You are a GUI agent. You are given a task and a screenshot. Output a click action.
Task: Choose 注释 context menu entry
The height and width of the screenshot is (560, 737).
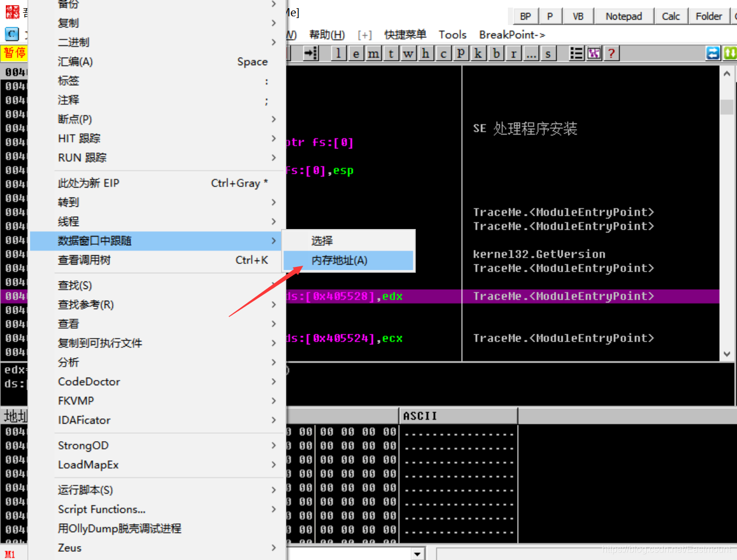pyautogui.click(x=157, y=100)
